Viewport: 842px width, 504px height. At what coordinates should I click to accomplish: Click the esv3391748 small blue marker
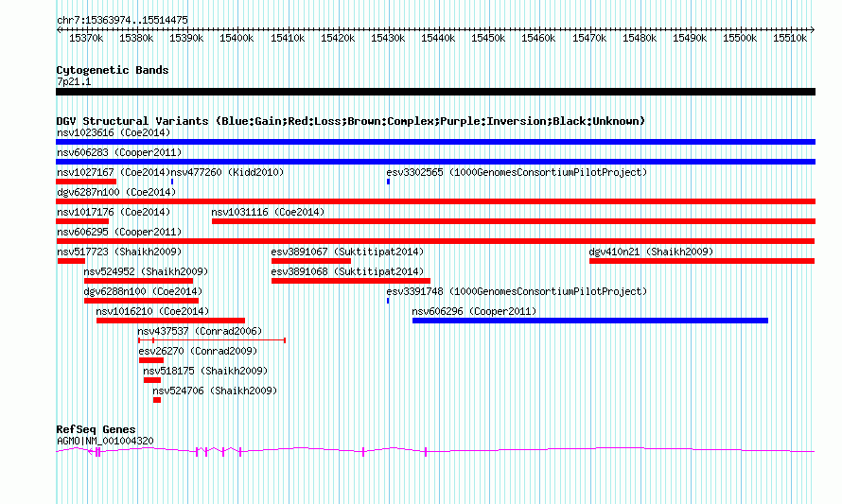pyautogui.click(x=388, y=301)
